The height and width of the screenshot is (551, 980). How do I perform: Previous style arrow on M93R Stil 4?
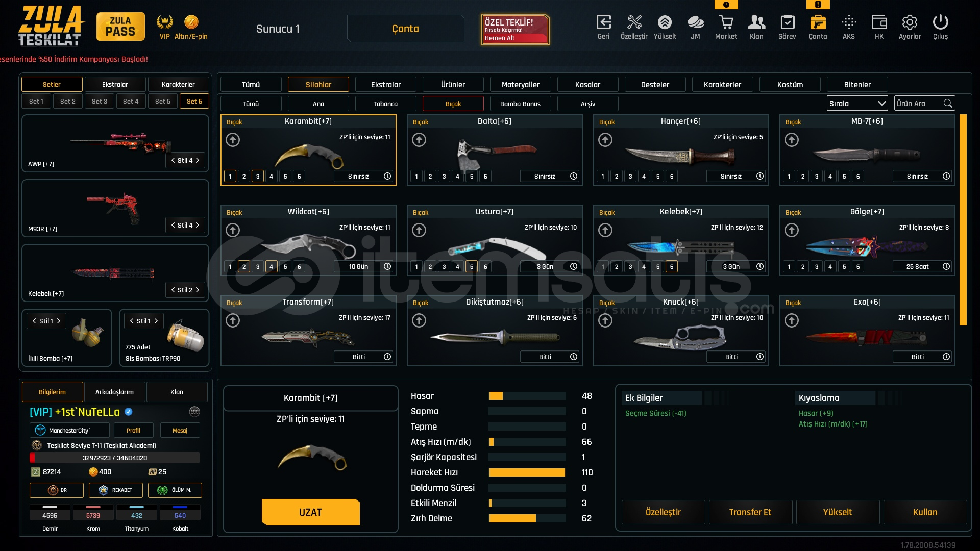pyautogui.click(x=173, y=225)
